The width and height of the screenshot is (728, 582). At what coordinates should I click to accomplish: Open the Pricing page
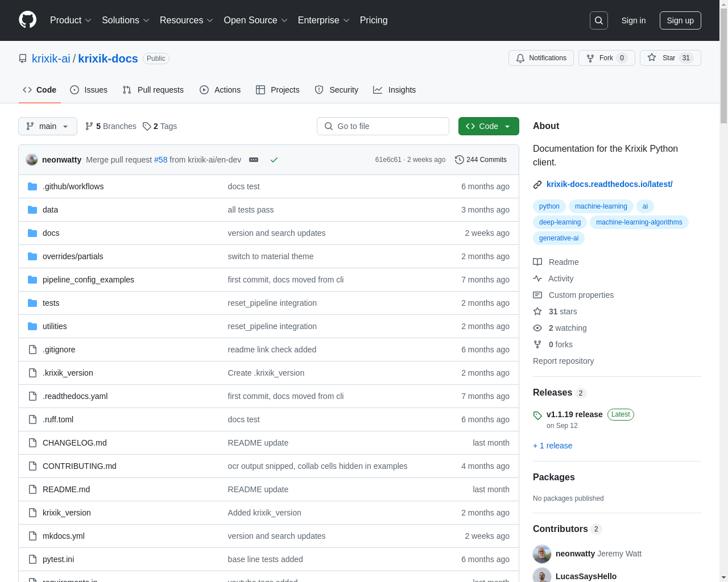coord(374,20)
